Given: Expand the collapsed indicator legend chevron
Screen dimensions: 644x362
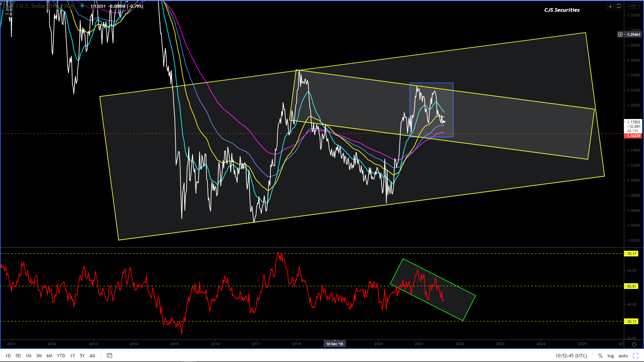Looking at the screenshot, I should click(6, 14).
